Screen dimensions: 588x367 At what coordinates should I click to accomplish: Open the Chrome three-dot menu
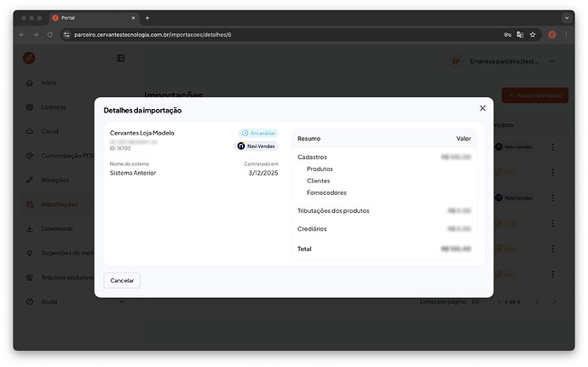566,35
